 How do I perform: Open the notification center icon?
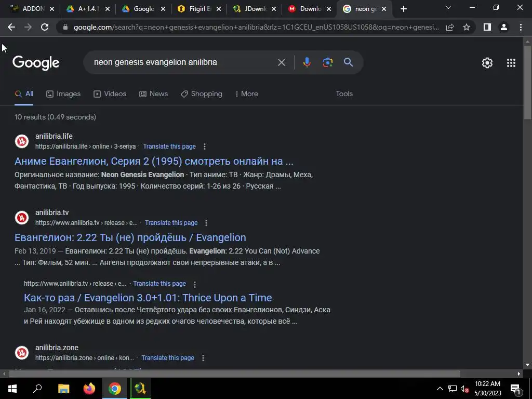tap(515, 389)
